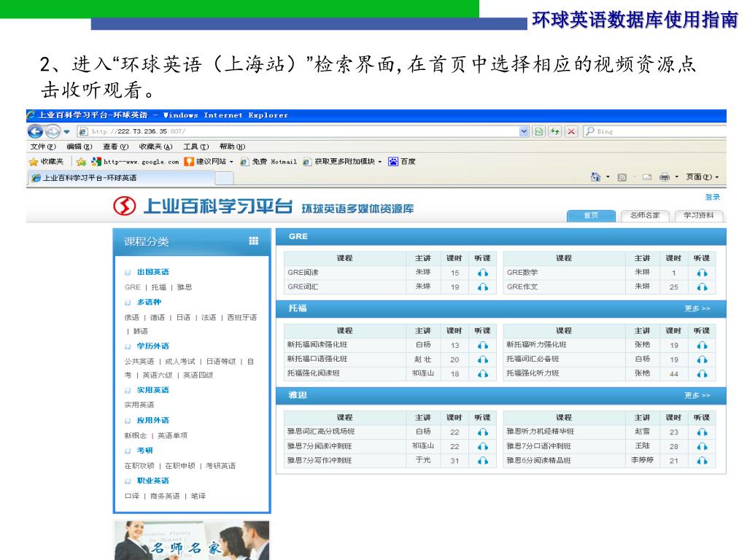747x560 pixels.
Task: Click headphone icon for 雅思7分写作冲刺班
Action: pos(483,461)
